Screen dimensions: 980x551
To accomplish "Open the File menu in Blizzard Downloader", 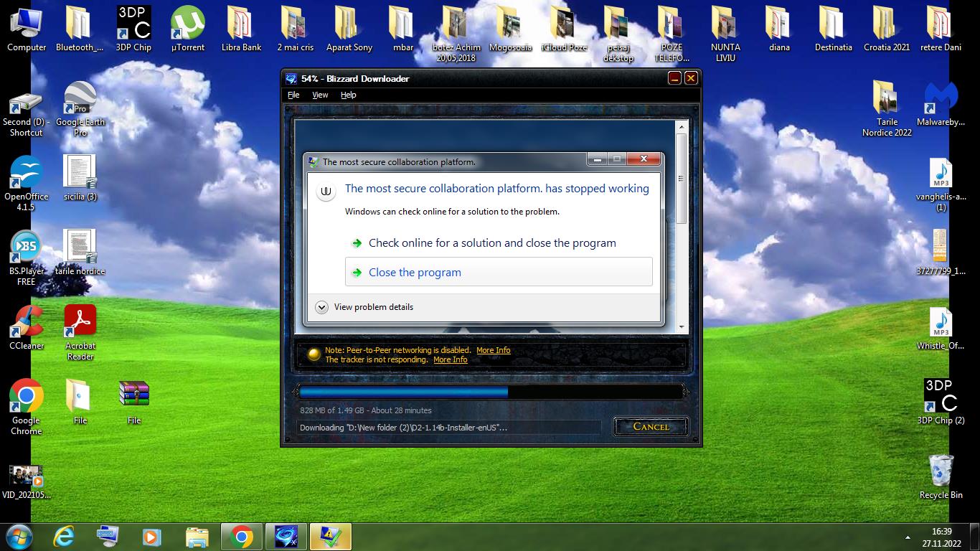I will click(293, 95).
